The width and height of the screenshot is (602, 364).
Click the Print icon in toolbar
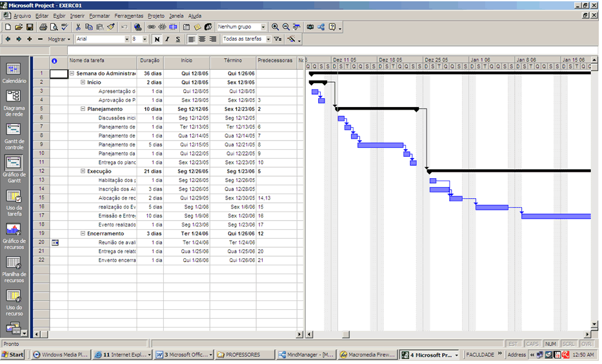43,27
